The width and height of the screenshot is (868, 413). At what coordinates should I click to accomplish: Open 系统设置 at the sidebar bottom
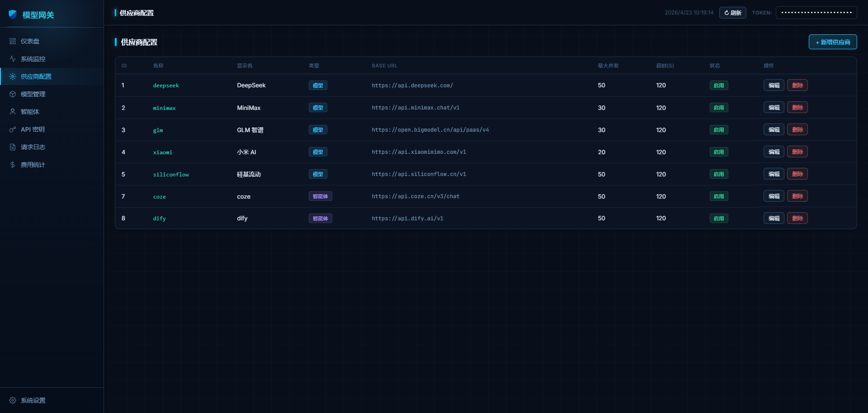point(52,400)
